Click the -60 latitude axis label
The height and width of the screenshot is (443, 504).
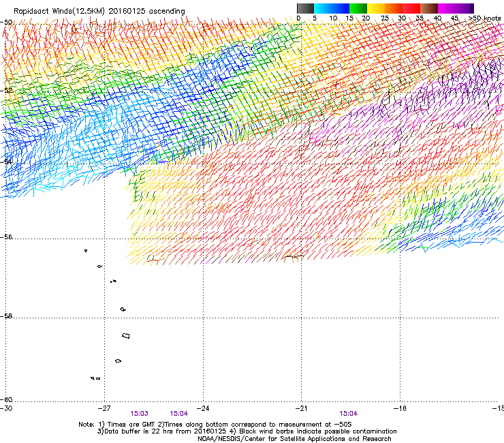pyautogui.click(x=6, y=399)
